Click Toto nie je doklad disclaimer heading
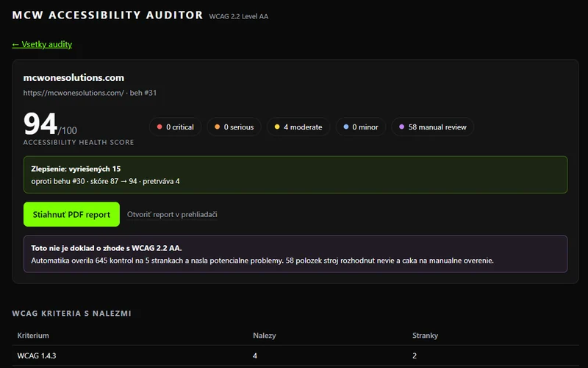This screenshot has height=368, width=588. [x=107, y=248]
